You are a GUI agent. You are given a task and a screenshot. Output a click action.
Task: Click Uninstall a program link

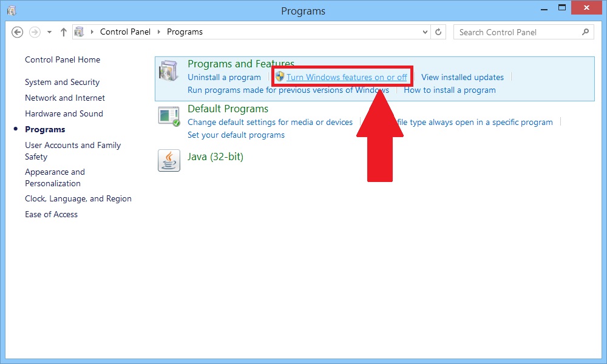[x=224, y=77]
